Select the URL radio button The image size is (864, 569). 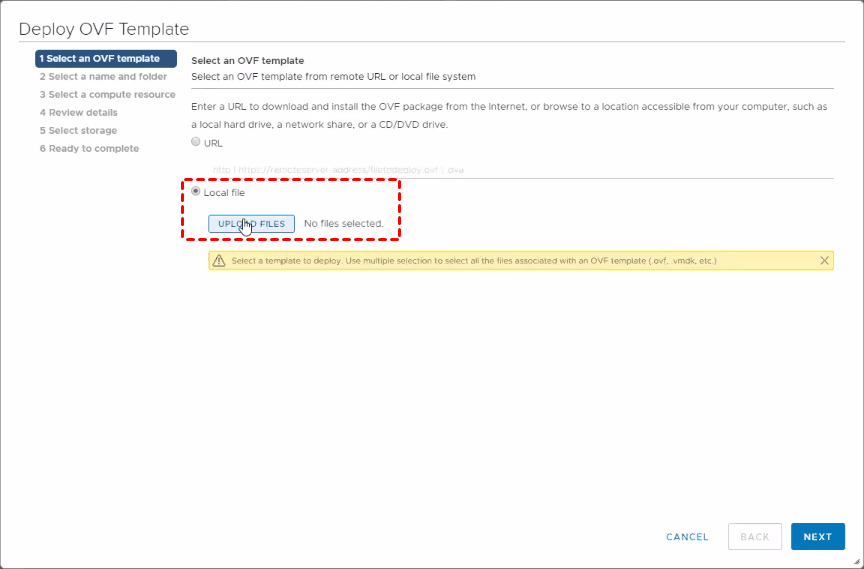(196, 143)
